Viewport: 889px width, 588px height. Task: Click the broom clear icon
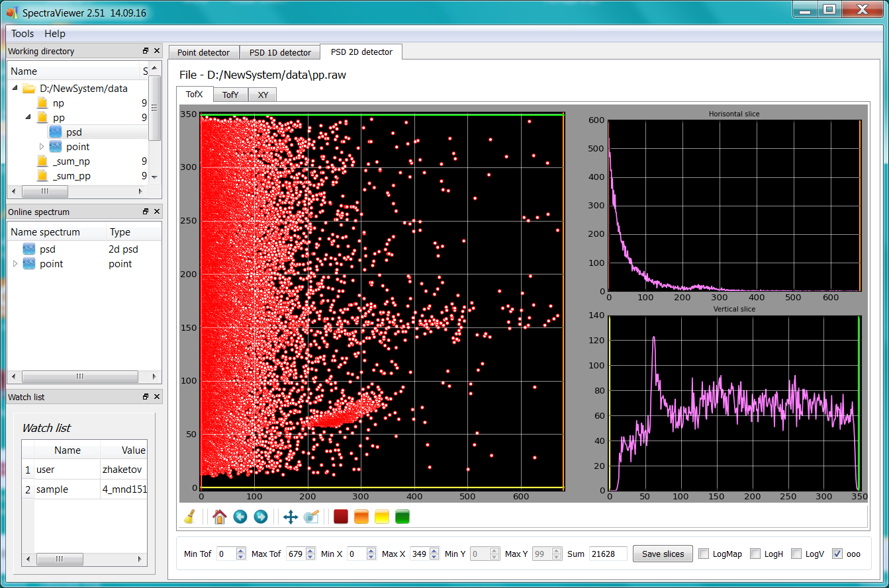189,517
